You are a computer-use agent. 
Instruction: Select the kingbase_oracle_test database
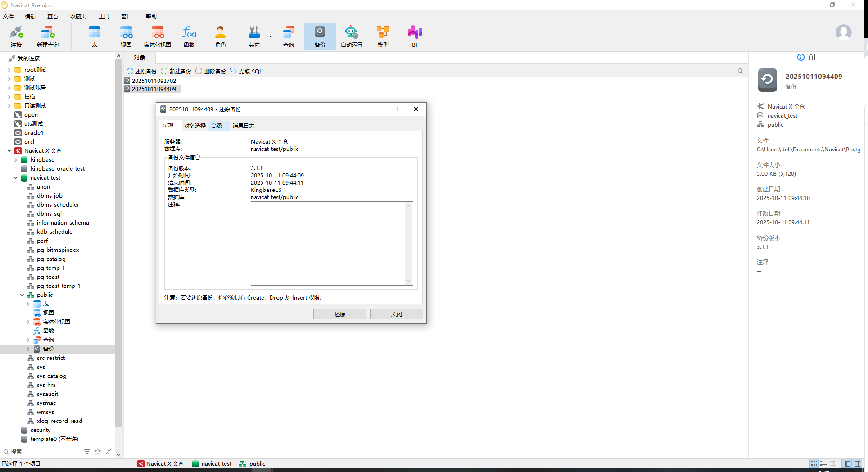click(x=58, y=169)
